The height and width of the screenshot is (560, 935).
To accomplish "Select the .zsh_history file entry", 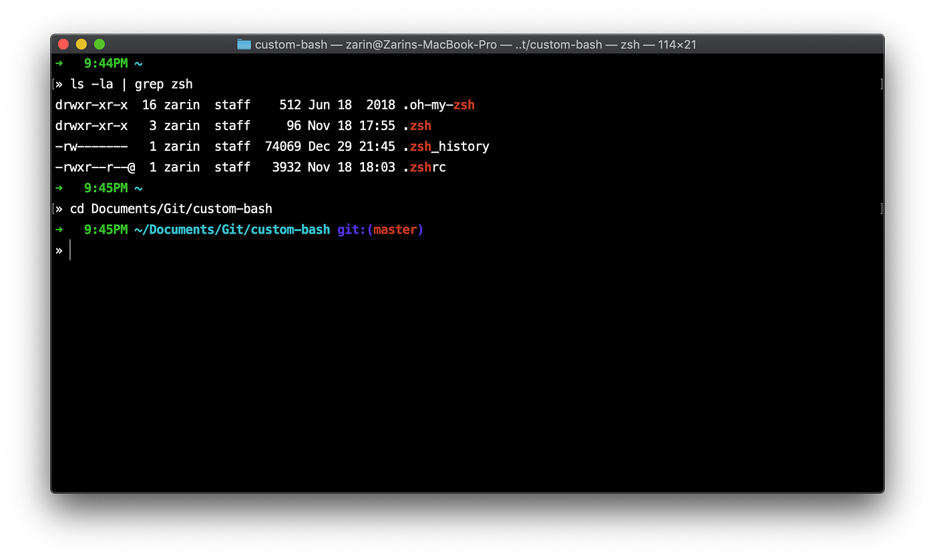I will pos(446,146).
